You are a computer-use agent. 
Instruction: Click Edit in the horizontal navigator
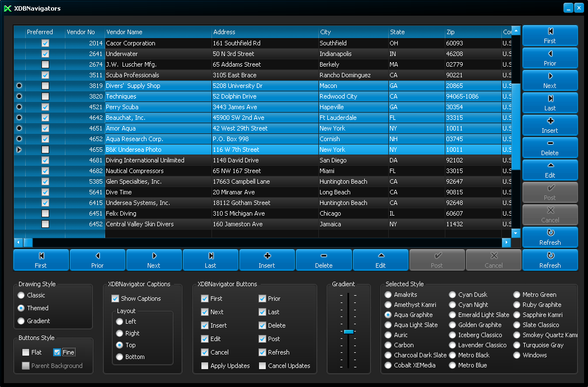point(380,260)
